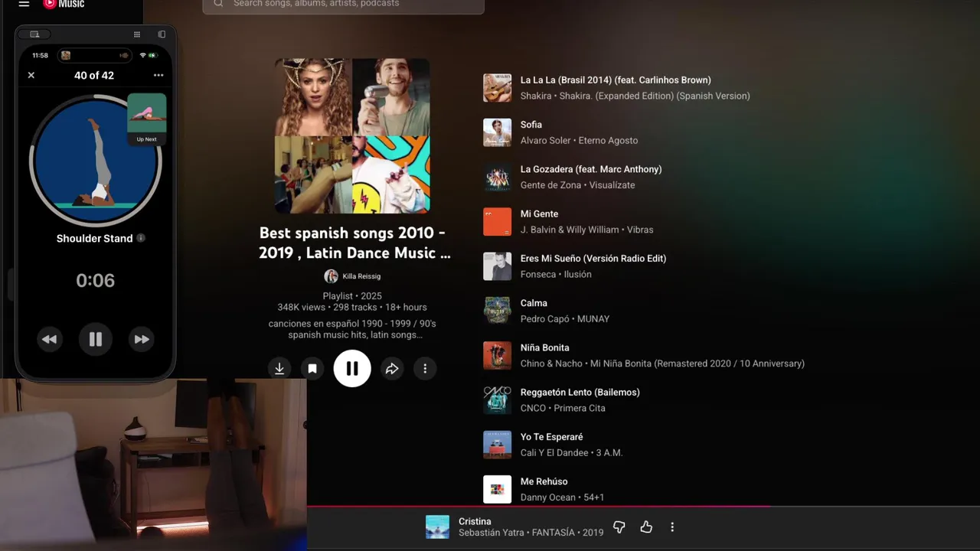
Task: Click the playlist cover collage image
Action: (x=352, y=136)
